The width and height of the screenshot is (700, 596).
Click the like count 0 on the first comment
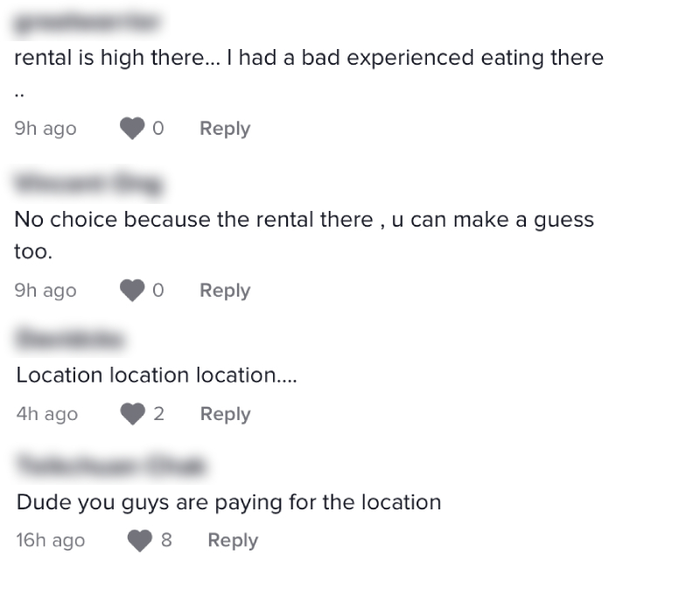pyautogui.click(x=158, y=129)
